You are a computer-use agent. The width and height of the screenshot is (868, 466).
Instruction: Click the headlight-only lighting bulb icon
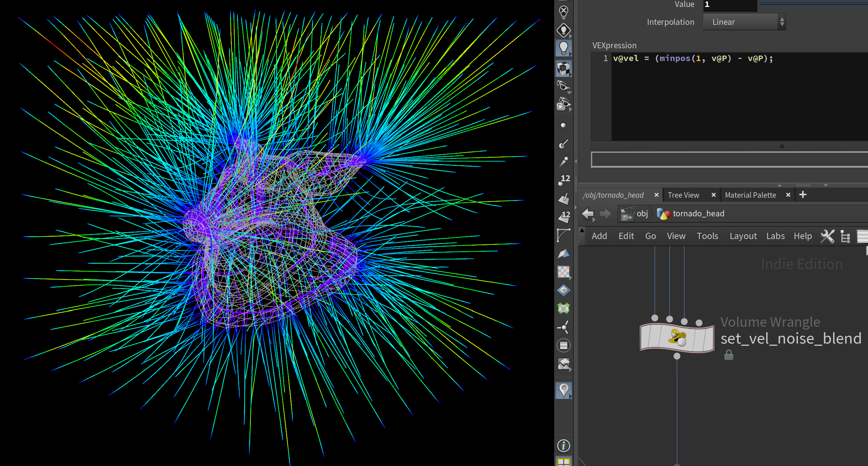pyautogui.click(x=564, y=30)
